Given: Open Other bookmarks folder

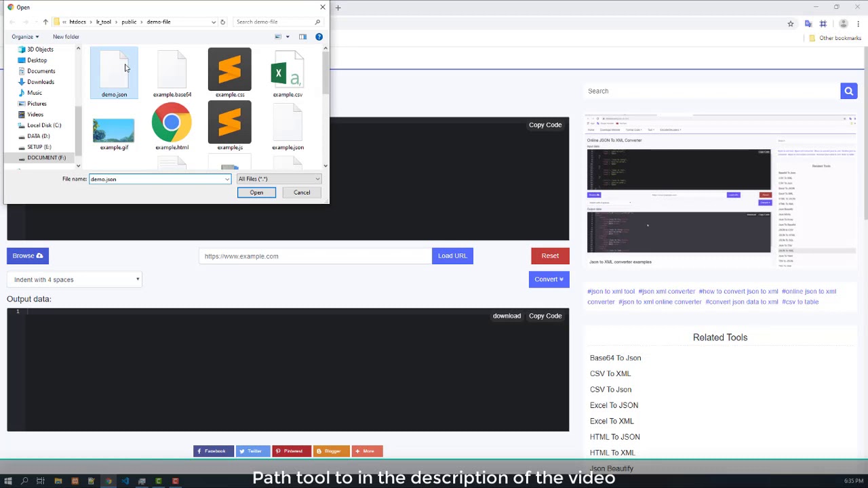Looking at the screenshot, I should 835,38.
